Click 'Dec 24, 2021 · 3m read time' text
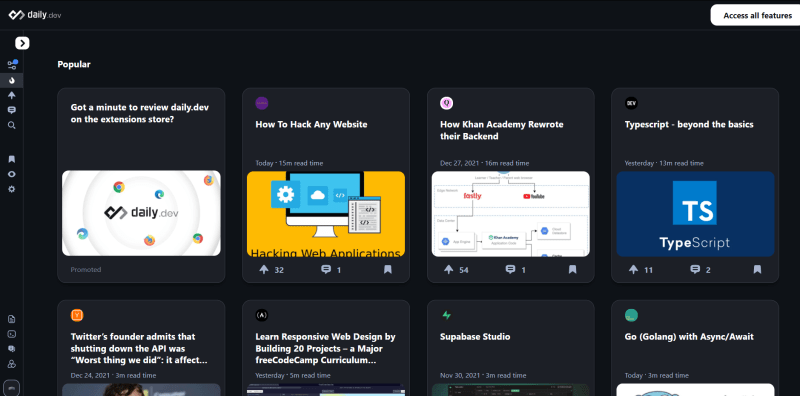 coord(113,376)
